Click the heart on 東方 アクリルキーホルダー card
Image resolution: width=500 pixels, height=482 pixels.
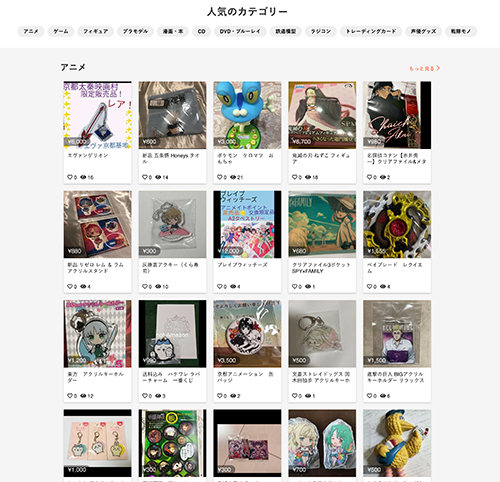coord(70,396)
